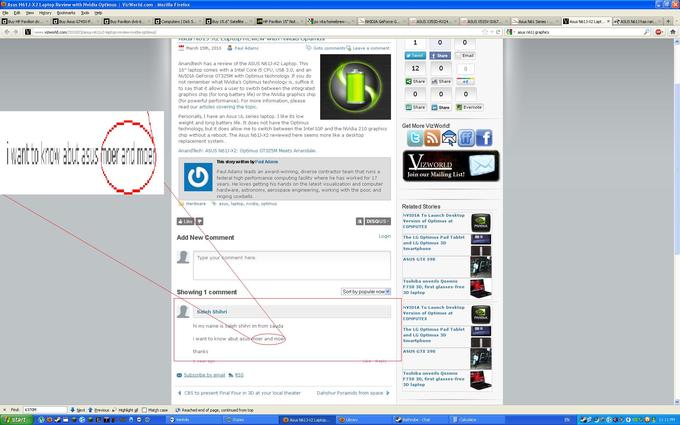Click the author avatar power icon
This screenshot has height=425, width=680.
coord(198,177)
